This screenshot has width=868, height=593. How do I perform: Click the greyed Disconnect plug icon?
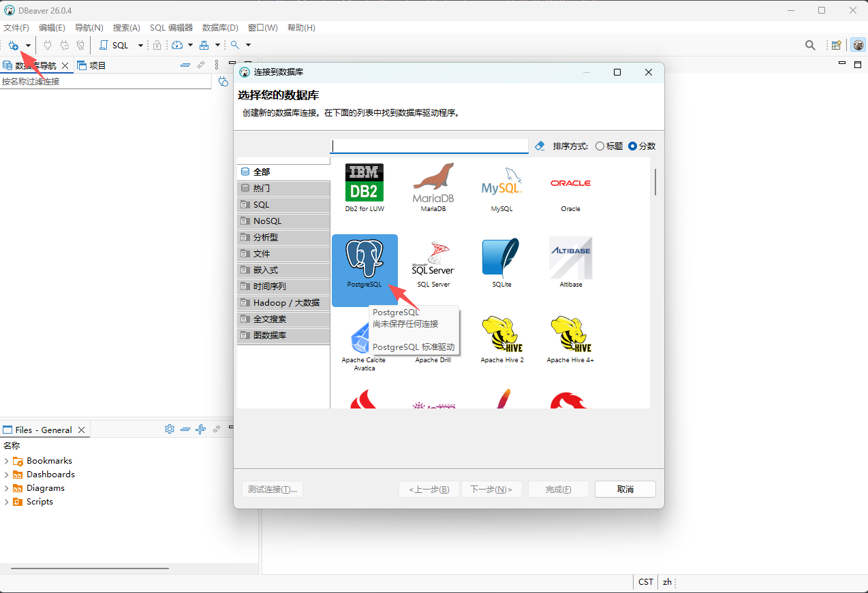[80, 46]
